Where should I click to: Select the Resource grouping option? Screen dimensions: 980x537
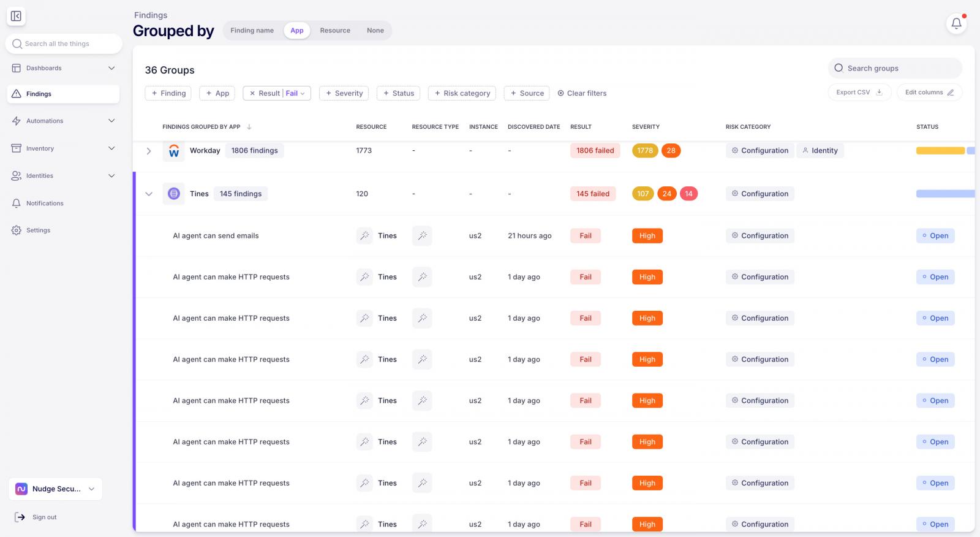point(335,31)
